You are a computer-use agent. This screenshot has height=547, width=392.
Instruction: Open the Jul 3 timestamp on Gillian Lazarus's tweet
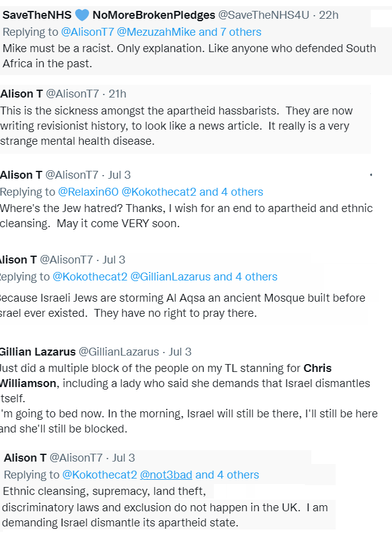[180, 352]
